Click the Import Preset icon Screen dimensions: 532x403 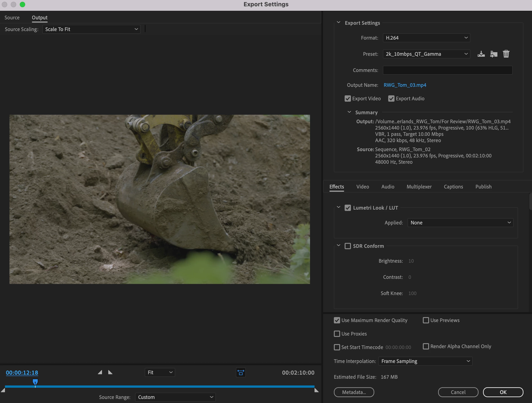point(494,54)
